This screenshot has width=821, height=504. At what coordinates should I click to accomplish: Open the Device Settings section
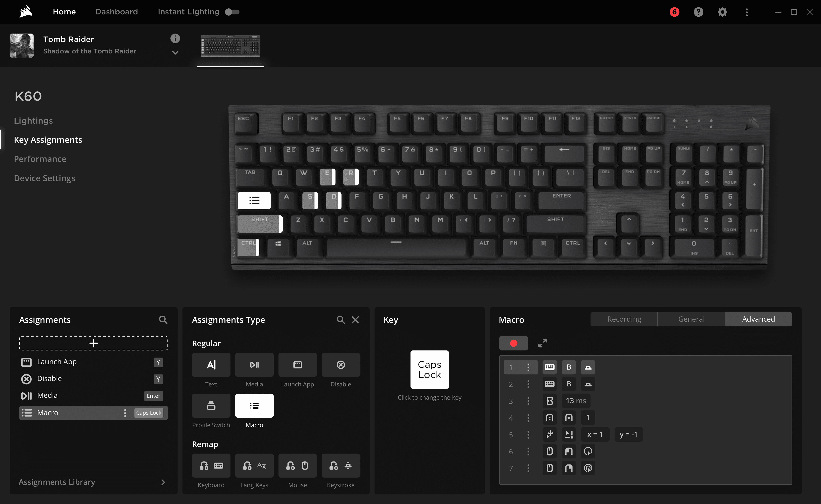[x=44, y=178]
